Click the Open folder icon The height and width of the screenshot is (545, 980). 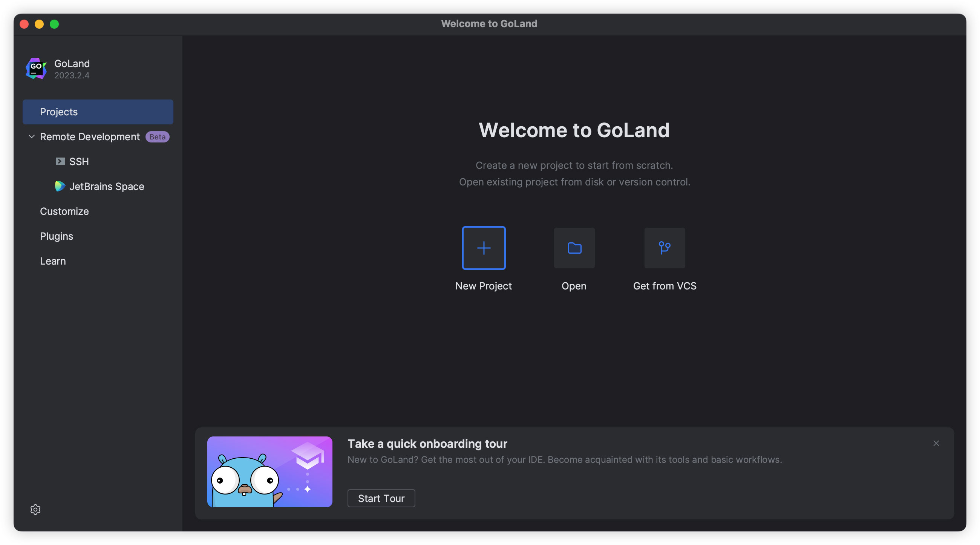point(574,248)
